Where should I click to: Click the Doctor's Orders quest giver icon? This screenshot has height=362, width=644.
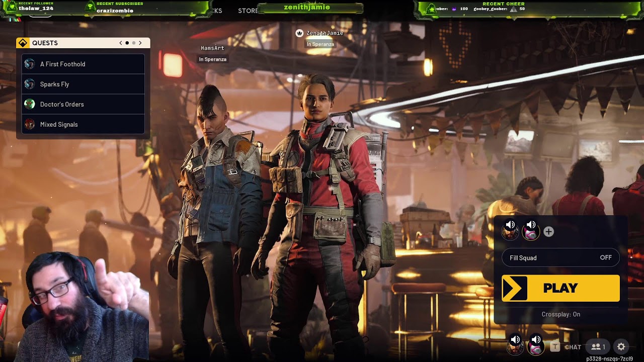30,104
